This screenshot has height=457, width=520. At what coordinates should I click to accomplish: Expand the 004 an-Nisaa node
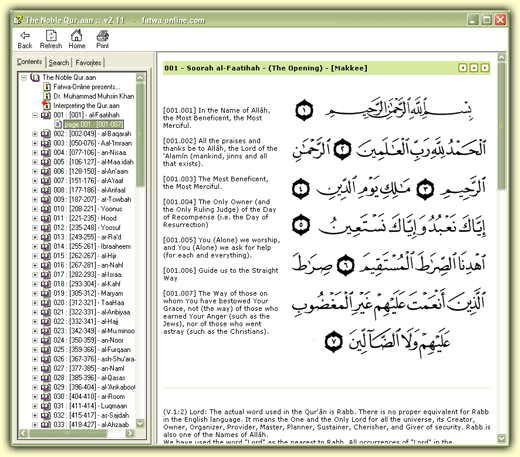[35, 152]
